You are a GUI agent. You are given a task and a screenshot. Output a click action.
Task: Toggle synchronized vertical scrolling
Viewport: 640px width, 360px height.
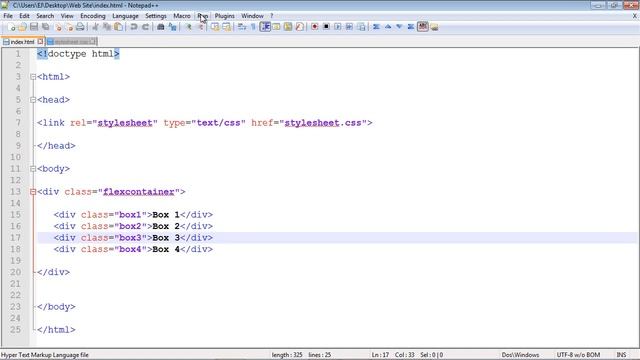tap(215, 27)
